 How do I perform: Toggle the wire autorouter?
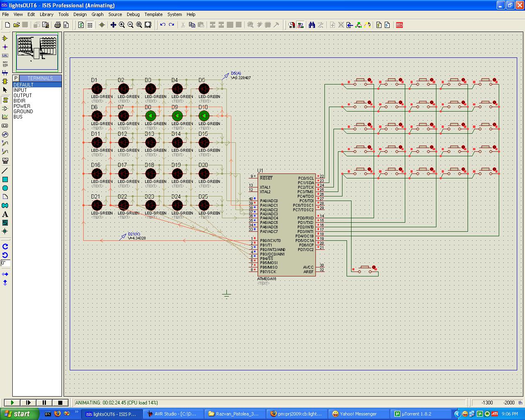coord(301,25)
